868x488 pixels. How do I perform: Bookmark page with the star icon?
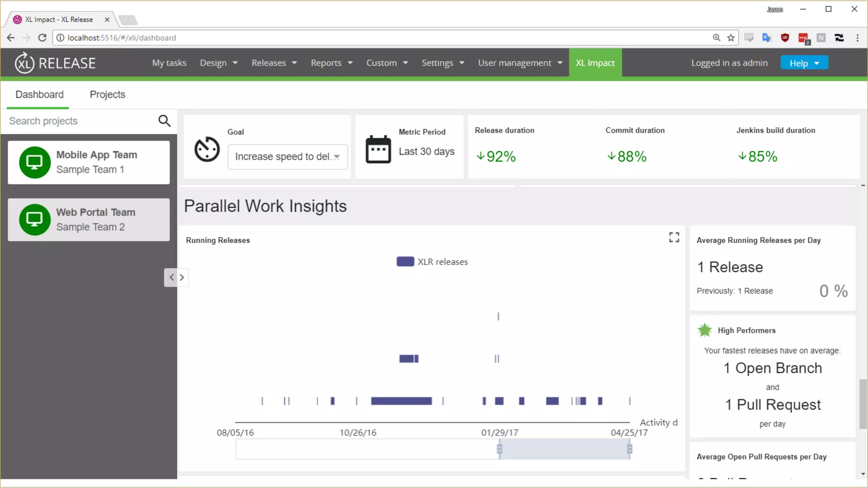[x=731, y=38]
